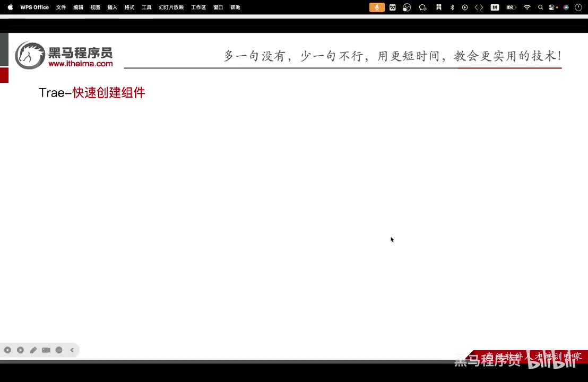This screenshot has width=588, height=382.
Task: Click the orange microphone recording indicator
Action: click(377, 7)
